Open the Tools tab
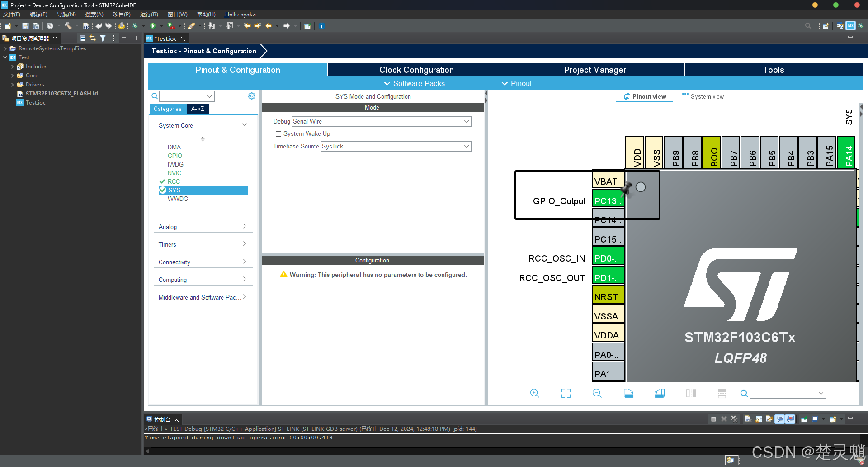 point(774,70)
